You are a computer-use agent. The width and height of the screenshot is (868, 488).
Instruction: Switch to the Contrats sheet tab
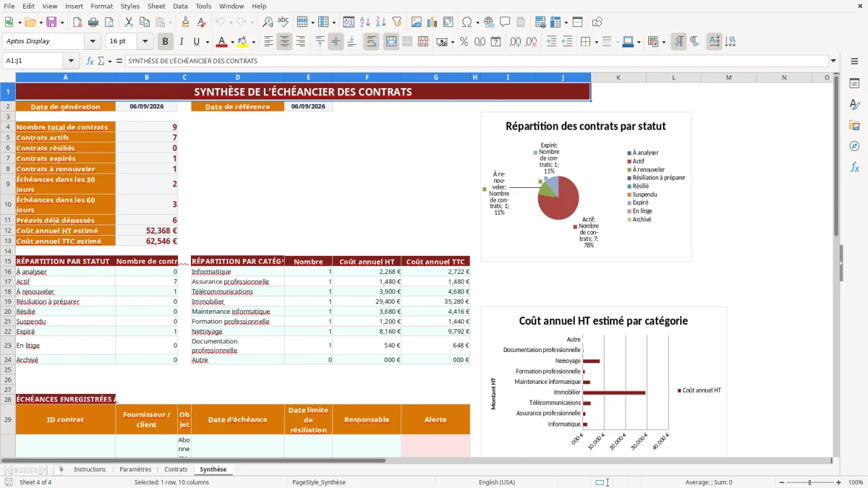coord(176,469)
